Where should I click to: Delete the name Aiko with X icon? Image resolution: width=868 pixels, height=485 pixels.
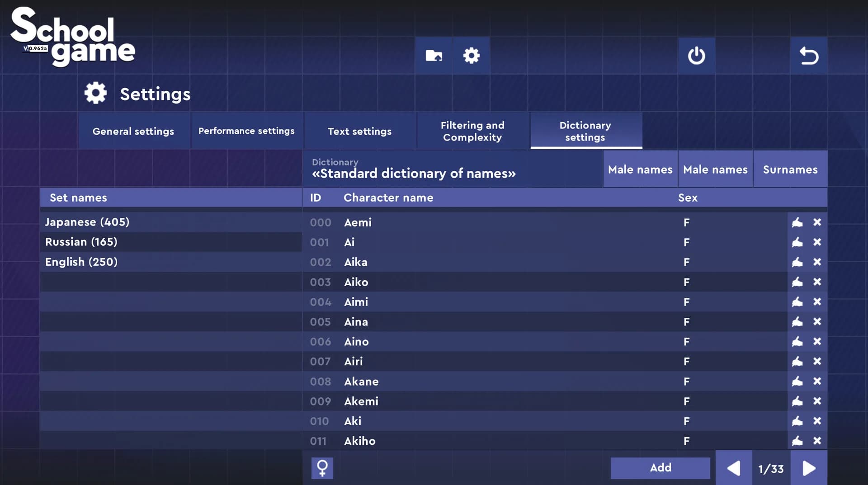pos(817,282)
